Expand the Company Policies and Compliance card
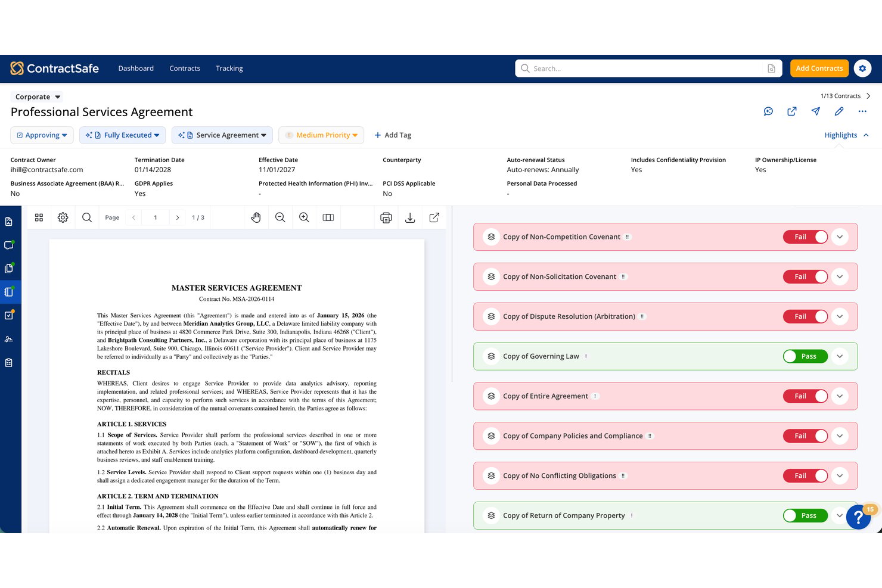This screenshot has width=882, height=588. [x=840, y=436]
